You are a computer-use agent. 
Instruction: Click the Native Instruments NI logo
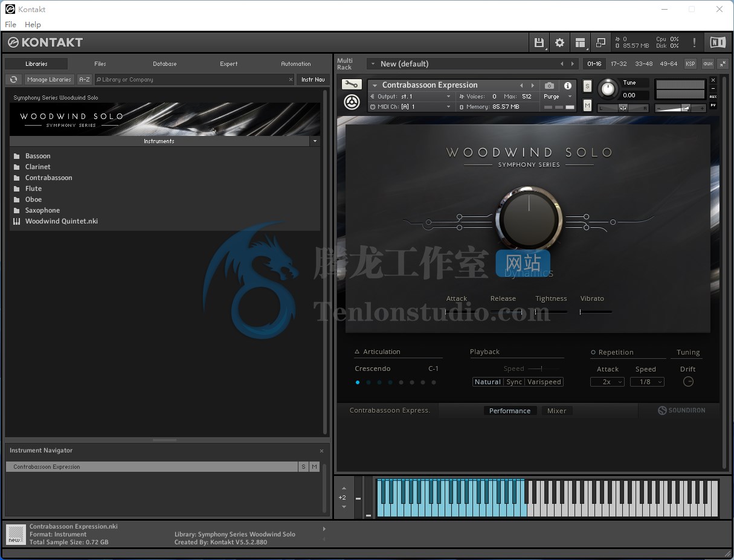tap(718, 42)
